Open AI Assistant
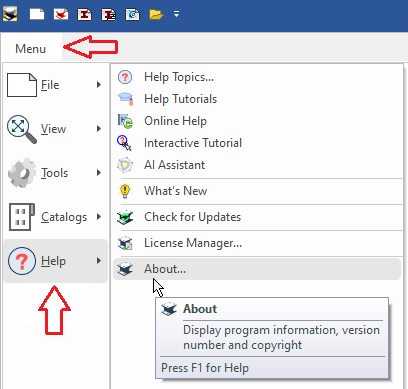 pyautogui.click(x=257, y=165)
